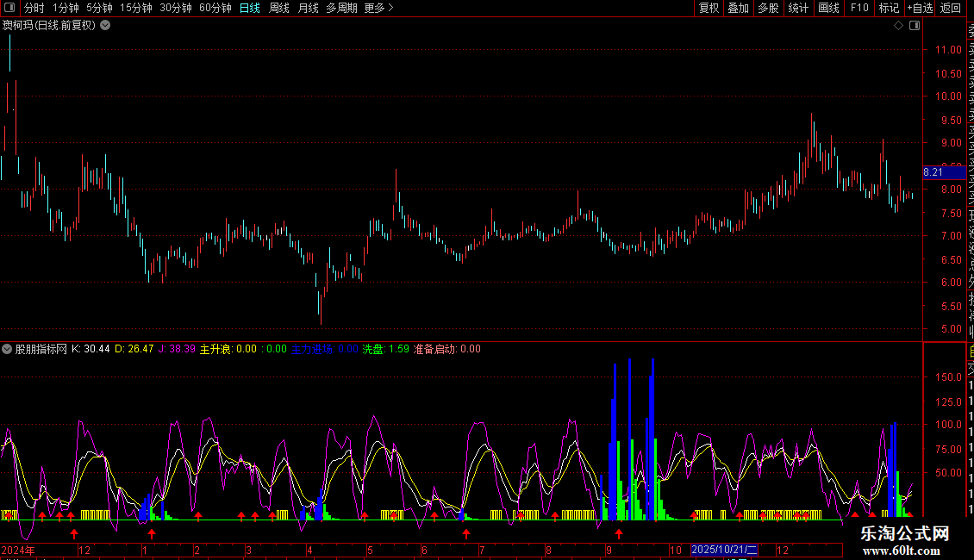Screen dimensions: 974x560
Task: Click the 复权 button
Action: (709, 8)
